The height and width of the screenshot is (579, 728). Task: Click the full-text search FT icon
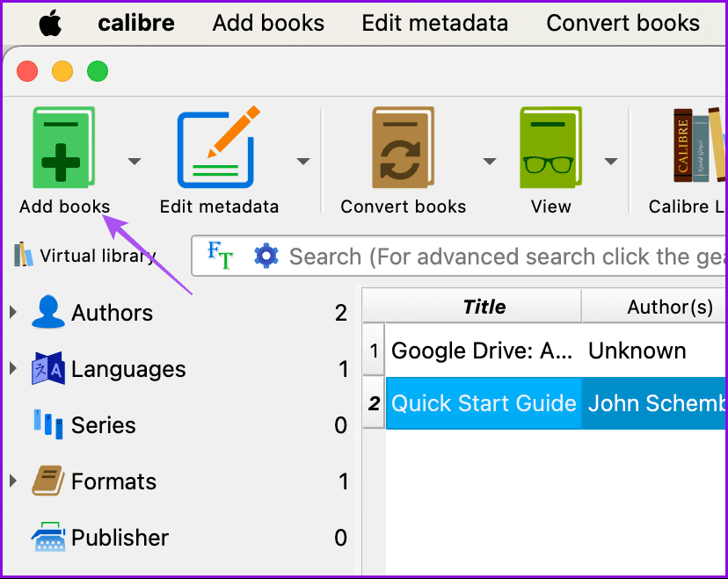(219, 256)
